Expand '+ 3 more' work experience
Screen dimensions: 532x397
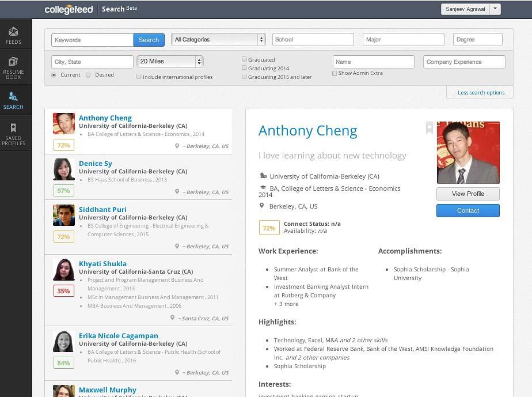(286, 304)
